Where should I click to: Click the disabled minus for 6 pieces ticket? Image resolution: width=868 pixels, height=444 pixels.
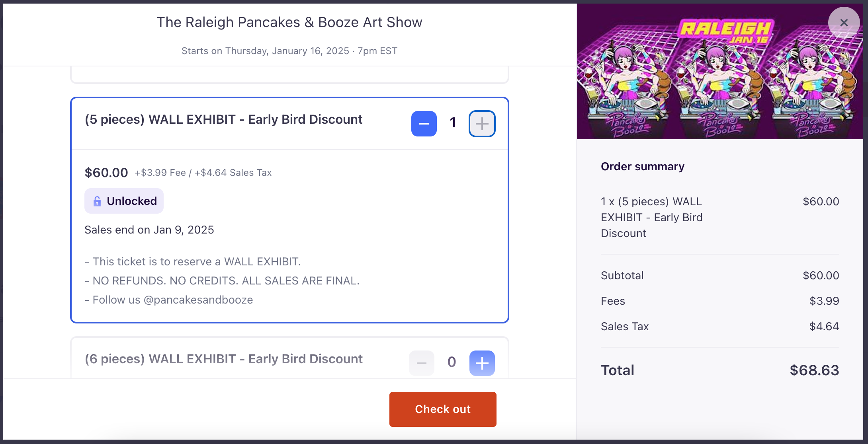pos(422,363)
